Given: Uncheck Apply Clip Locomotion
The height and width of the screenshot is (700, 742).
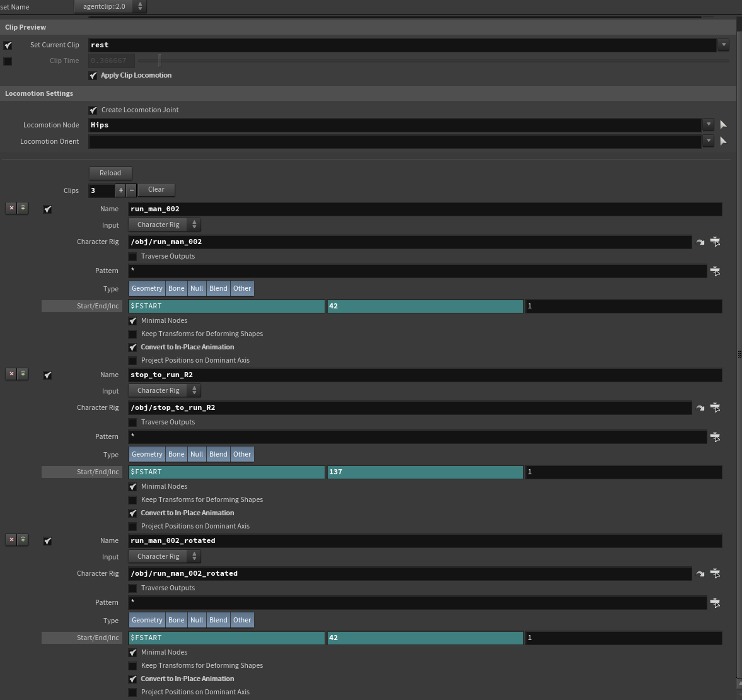Looking at the screenshot, I should [93, 76].
